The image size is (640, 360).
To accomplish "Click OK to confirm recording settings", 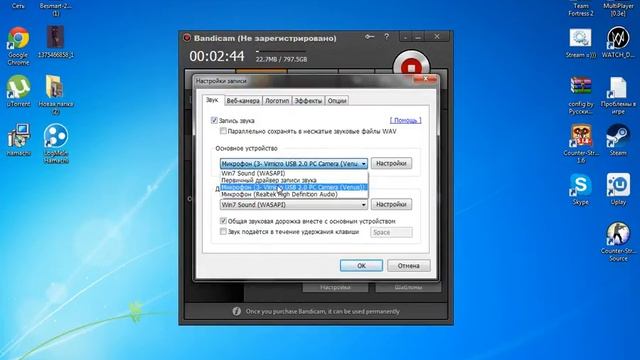I will tap(361, 265).
